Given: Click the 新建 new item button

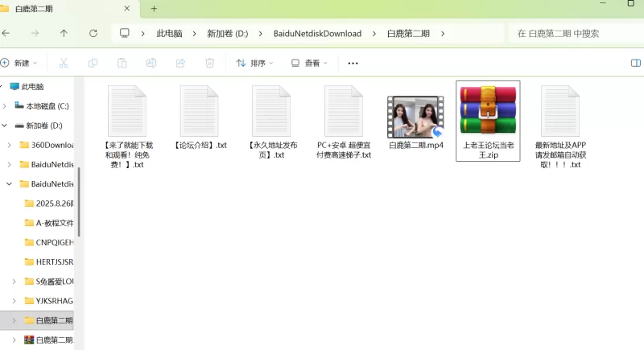Looking at the screenshot, I should click(x=19, y=63).
